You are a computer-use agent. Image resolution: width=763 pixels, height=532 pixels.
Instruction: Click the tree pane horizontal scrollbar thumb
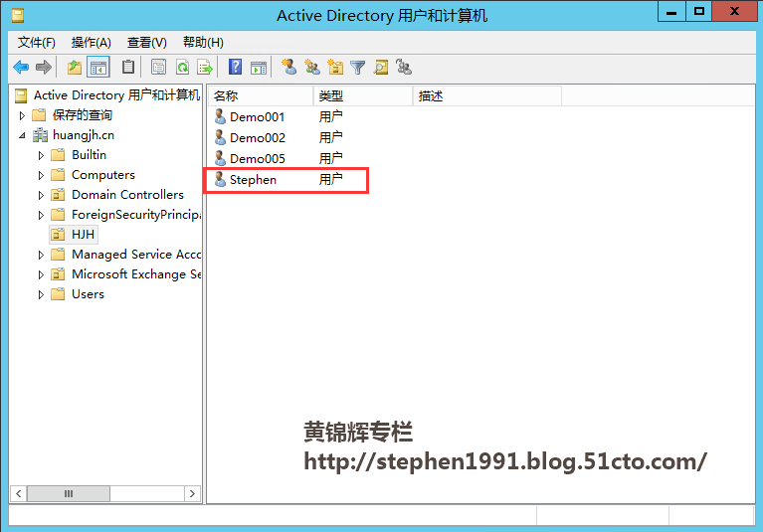tap(69, 493)
